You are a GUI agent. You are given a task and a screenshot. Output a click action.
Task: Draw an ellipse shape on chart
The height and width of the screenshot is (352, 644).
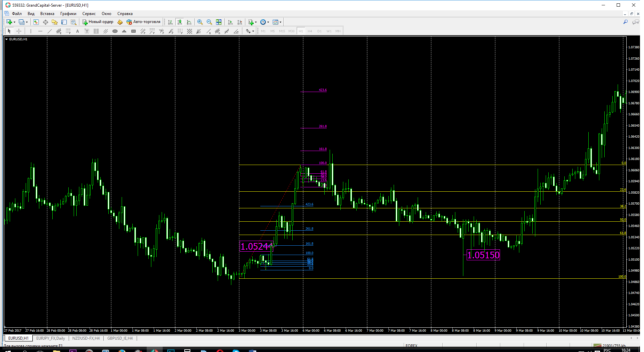click(115, 31)
